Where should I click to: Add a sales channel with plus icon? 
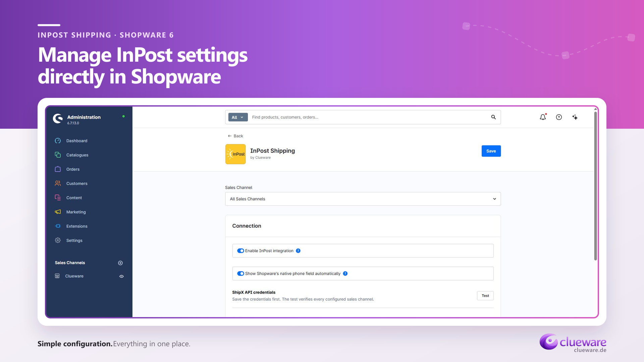120,263
